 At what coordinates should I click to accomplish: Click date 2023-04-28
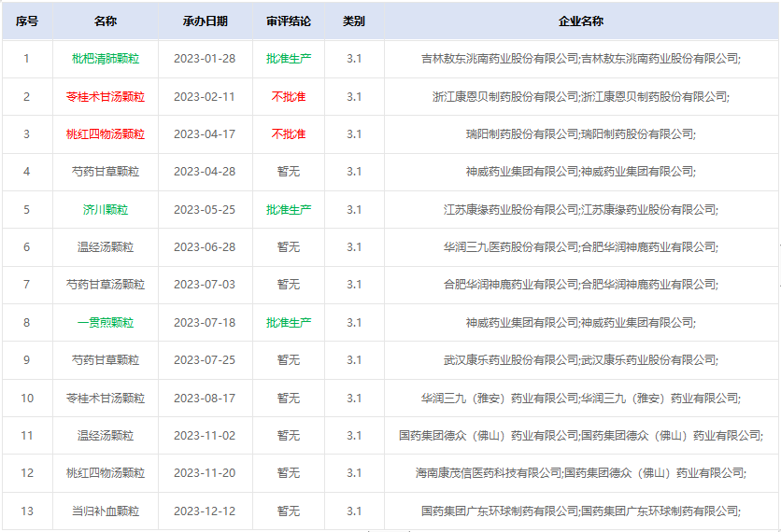205,172
